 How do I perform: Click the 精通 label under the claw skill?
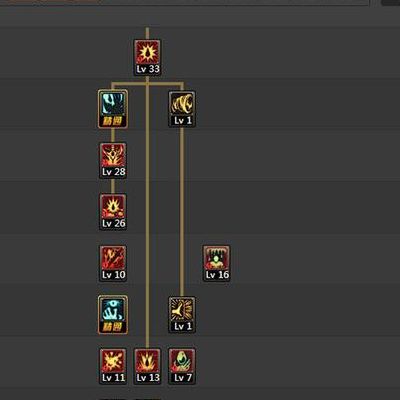113,121
